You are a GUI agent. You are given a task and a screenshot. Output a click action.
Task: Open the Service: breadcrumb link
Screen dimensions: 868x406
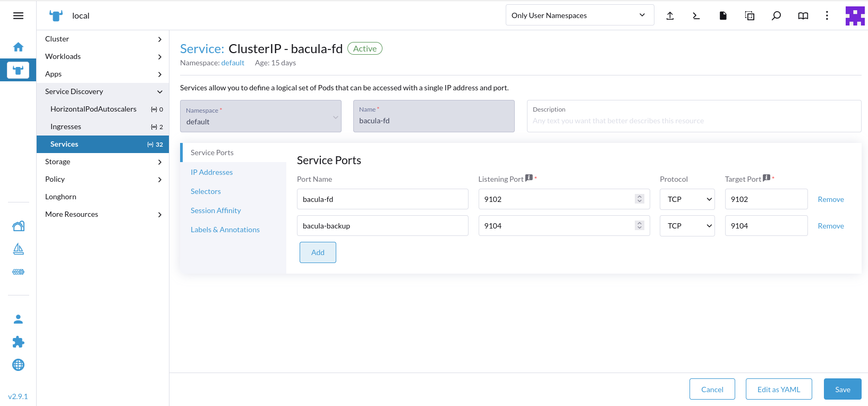202,49
